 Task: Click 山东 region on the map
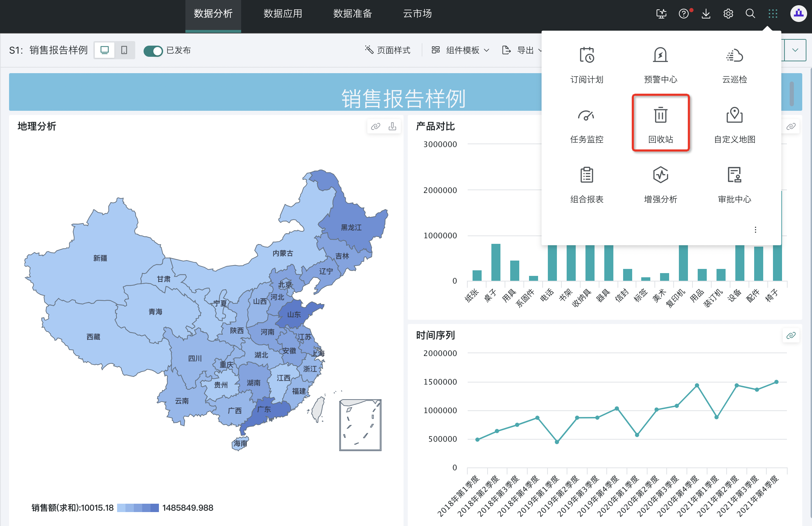pos(294,315)
